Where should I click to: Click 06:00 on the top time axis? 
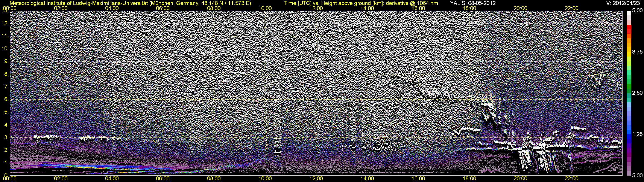click(163, 8)
